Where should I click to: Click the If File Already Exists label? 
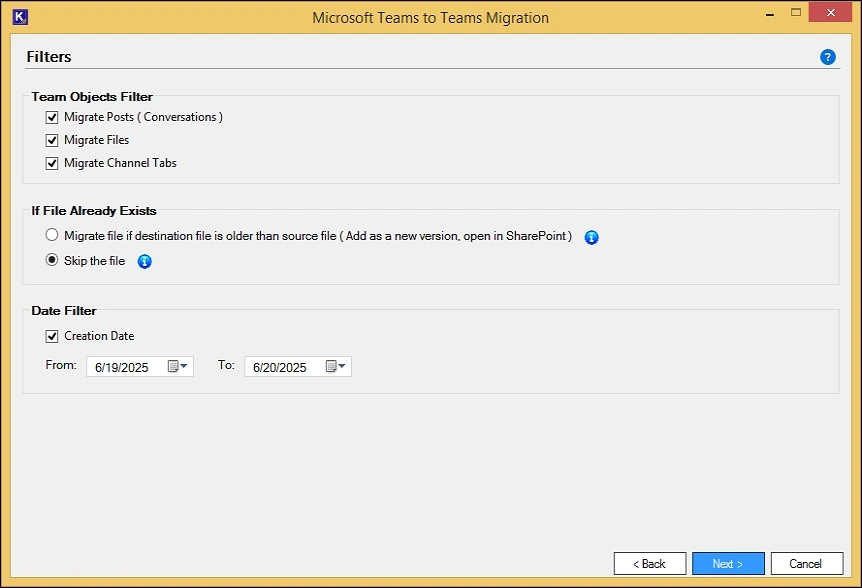pyautogui.click(x=93, y=211)
